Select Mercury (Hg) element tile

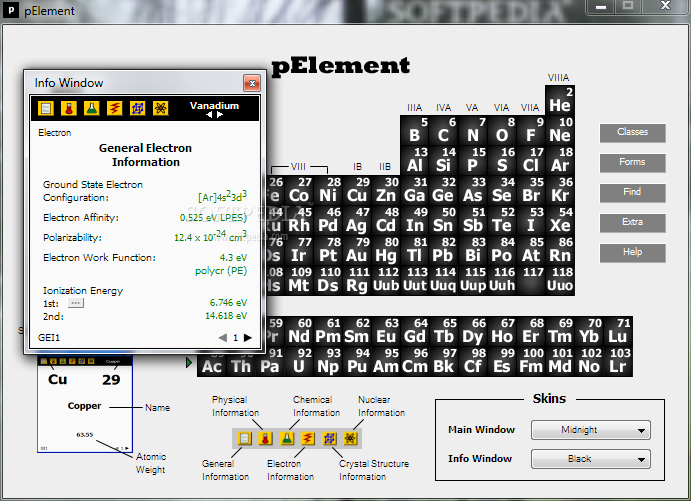(x=386, y=250)
